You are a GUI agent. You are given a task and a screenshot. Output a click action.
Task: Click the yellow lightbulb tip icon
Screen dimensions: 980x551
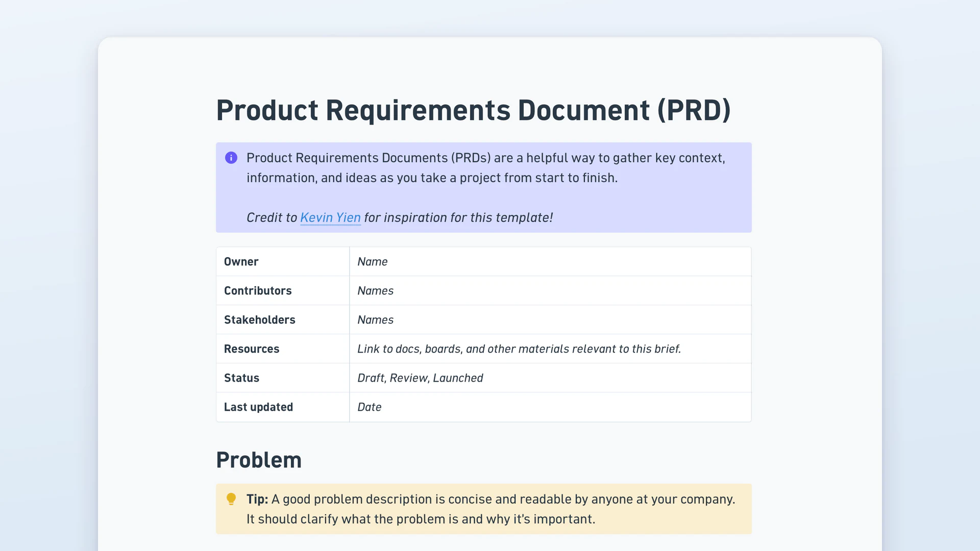(231, 499)
